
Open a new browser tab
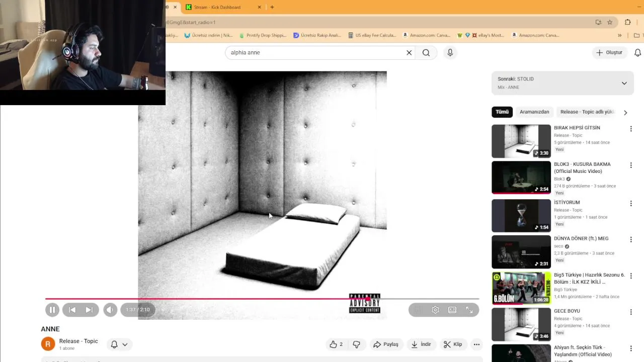pyautogui.click(x=272, y=7)
